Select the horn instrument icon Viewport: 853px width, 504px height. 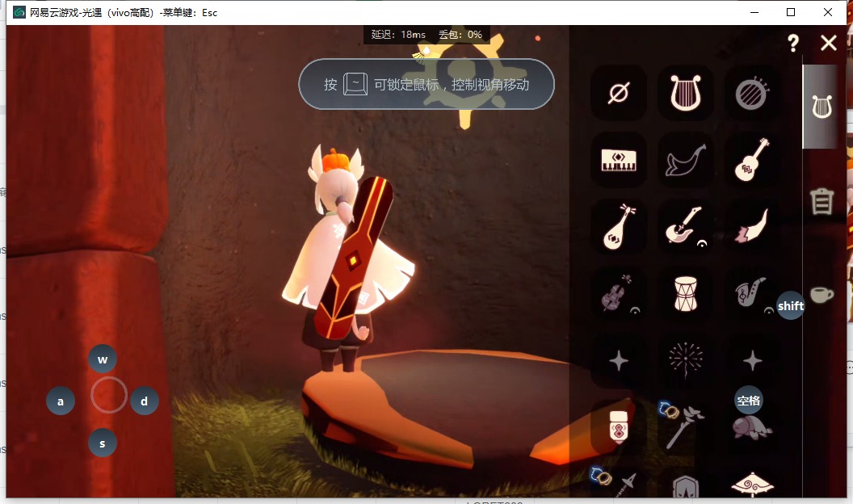point(752,227)
